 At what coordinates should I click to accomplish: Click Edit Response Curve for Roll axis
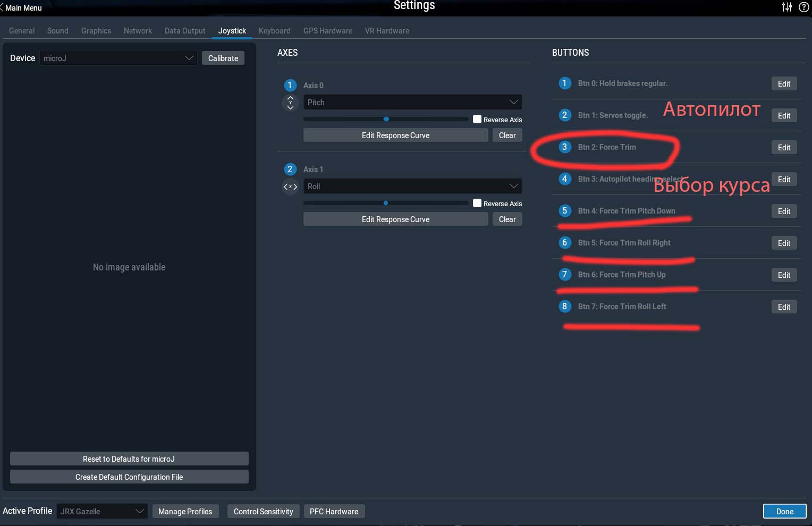coord(395,219)
